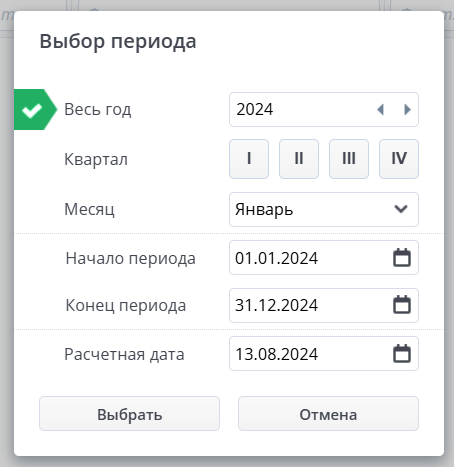Advance to next year with right arrow
The width and height of the screenshot is (454, 467).
click(x=407, y=109)
